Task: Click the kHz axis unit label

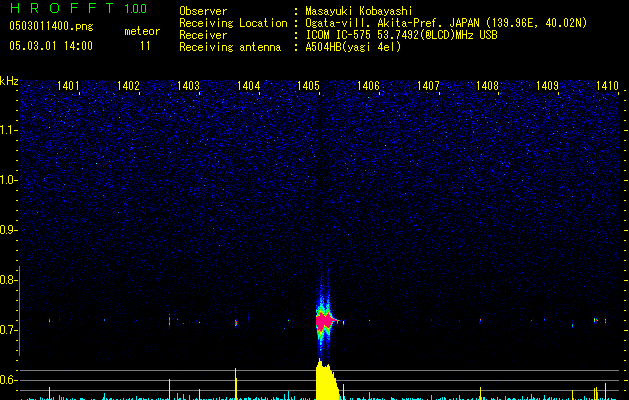Action: click(x=9, y=81)
